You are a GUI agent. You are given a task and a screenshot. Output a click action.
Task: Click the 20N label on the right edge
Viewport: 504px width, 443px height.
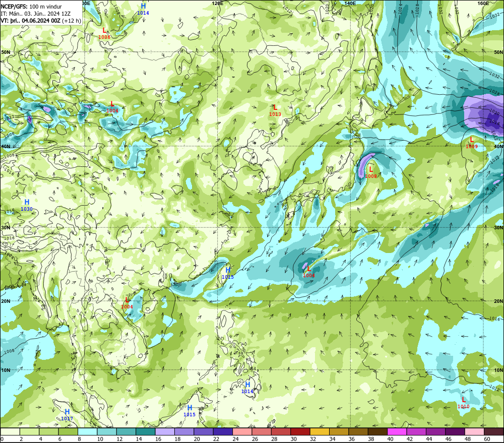tap(498, 301)
